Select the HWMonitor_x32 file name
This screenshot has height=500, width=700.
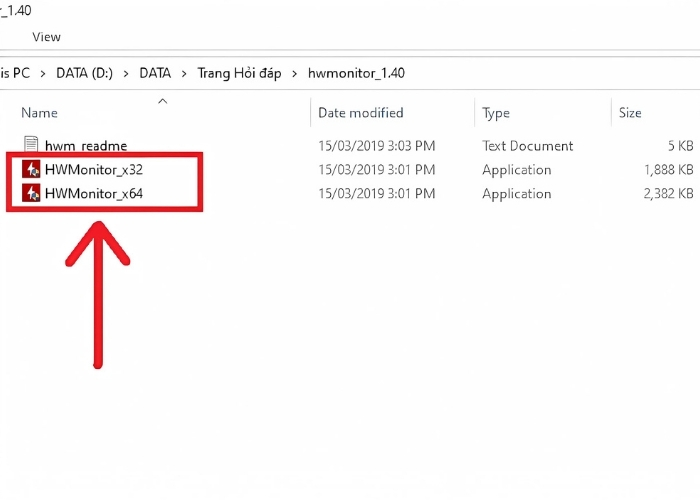click(x=94, y=170)
